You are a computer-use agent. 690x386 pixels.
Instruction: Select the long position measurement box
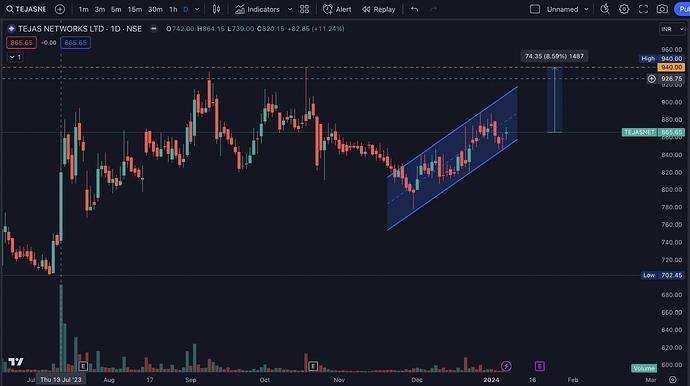coord(554,100)
